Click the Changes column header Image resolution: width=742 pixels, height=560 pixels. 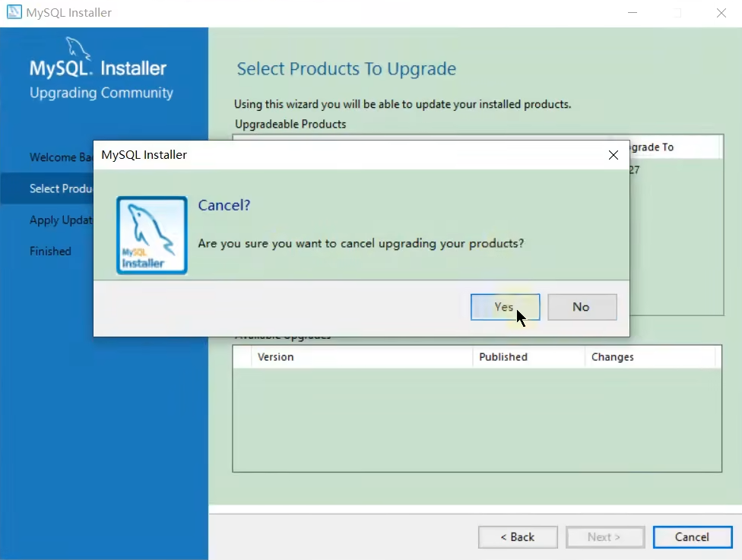651,357
